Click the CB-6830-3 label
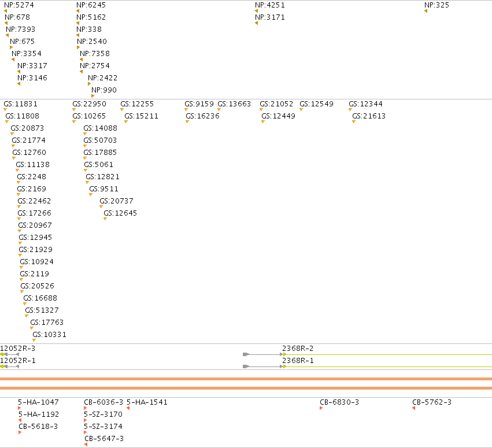The image size is (492, 448). [x=339, y=402]
